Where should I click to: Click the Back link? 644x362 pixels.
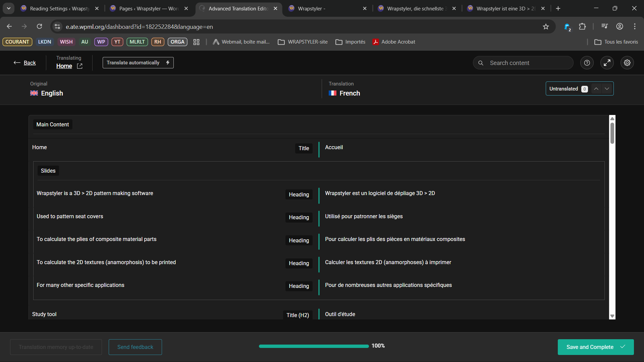tap(30, 63)
